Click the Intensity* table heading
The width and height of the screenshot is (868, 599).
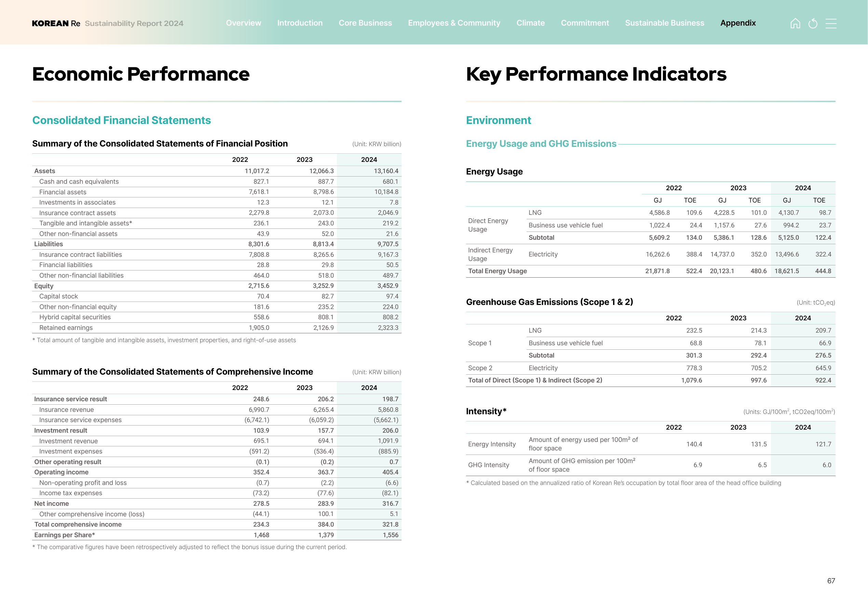click(486, 412)
